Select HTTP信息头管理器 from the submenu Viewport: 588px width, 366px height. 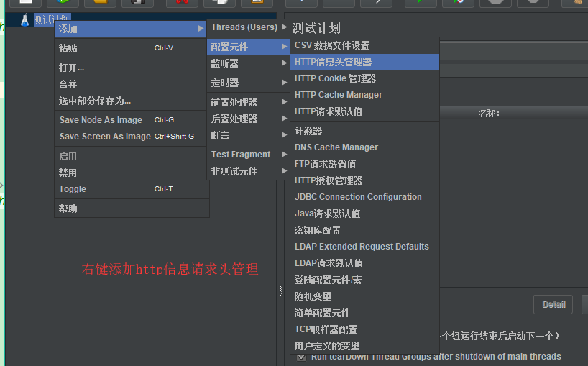[x=364, y=62]
